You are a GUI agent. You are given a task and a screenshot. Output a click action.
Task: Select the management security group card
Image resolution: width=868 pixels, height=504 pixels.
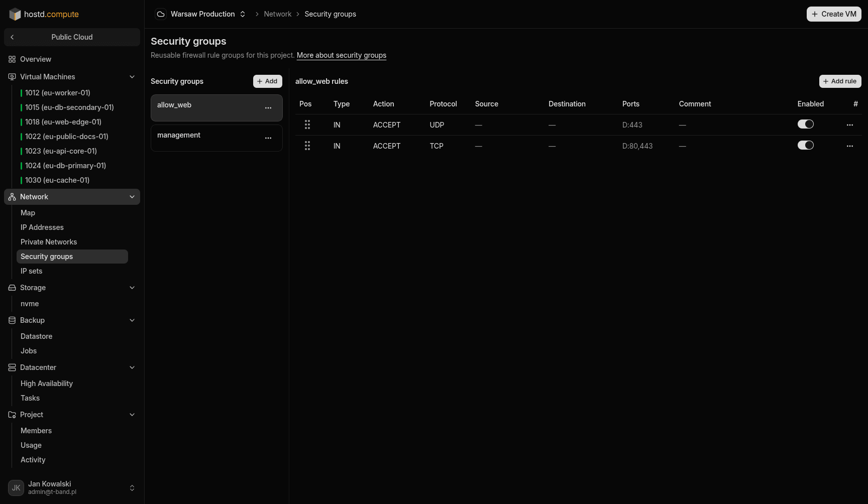click(216, 138)
